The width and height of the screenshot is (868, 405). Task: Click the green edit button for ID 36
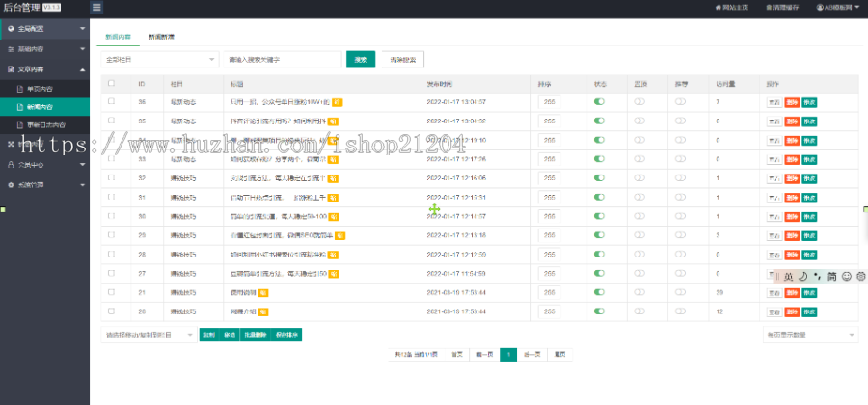[809, 102]
